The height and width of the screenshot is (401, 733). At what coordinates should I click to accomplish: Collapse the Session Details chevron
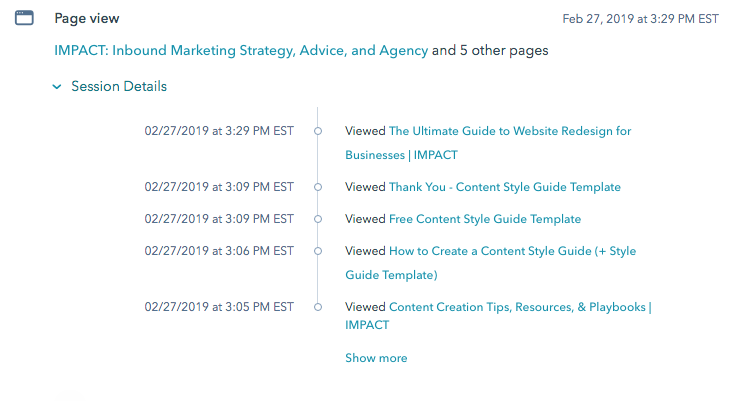coord(57,86)
